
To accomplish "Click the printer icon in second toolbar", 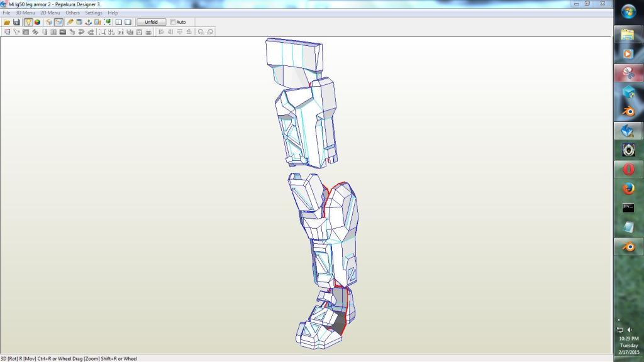I will click(x=148, y=32).
